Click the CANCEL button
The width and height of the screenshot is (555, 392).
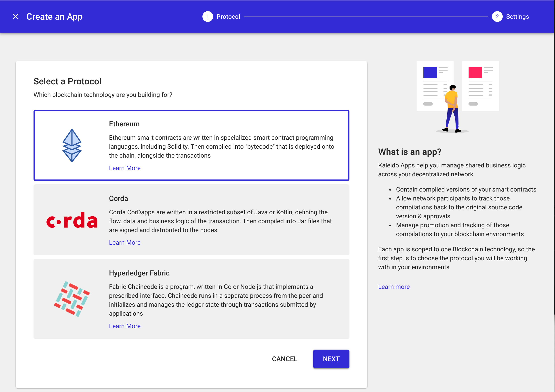[284, 359]
